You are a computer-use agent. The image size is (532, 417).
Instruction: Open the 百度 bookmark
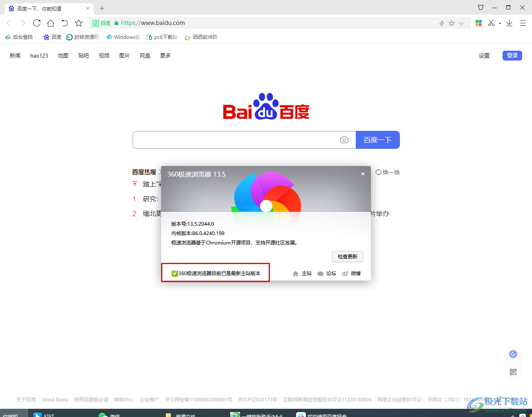52,37
